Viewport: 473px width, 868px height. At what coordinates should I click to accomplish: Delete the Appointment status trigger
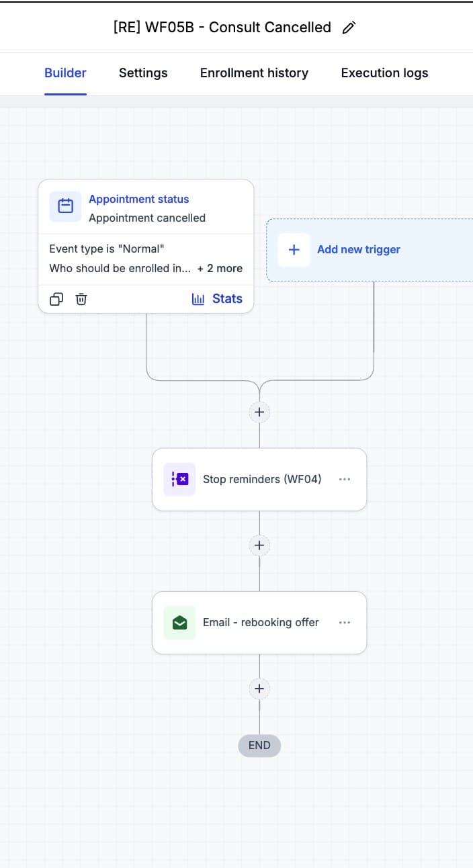pos(81,299)
